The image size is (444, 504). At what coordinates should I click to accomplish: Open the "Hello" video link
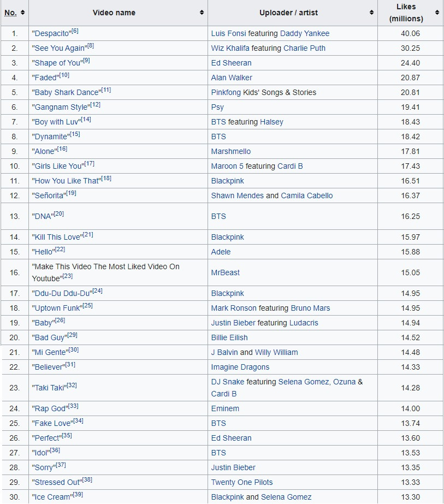pyautogui.click(x=43, y=252)
